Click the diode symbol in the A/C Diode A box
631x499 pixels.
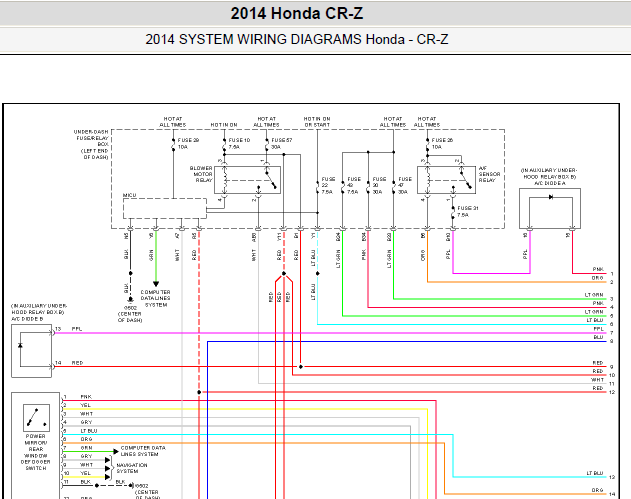[551, 197]
